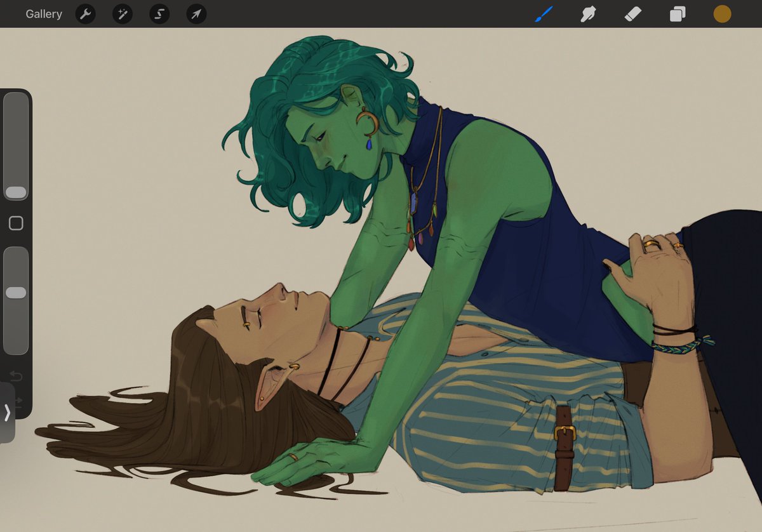Screen dimensions: 762x532
Task: Open the Layers panel
Action: (x=676, y=13)
